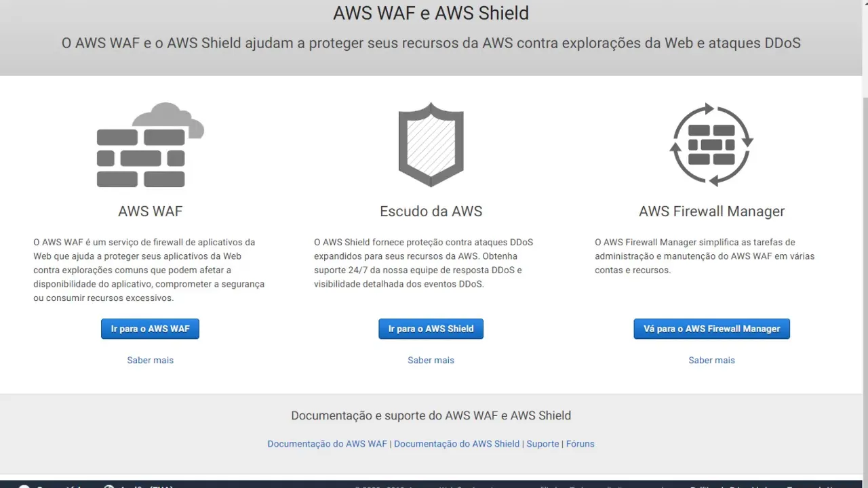
Task: Click the AWS Shield emblem icon
Action: click(x=431, y=145)
